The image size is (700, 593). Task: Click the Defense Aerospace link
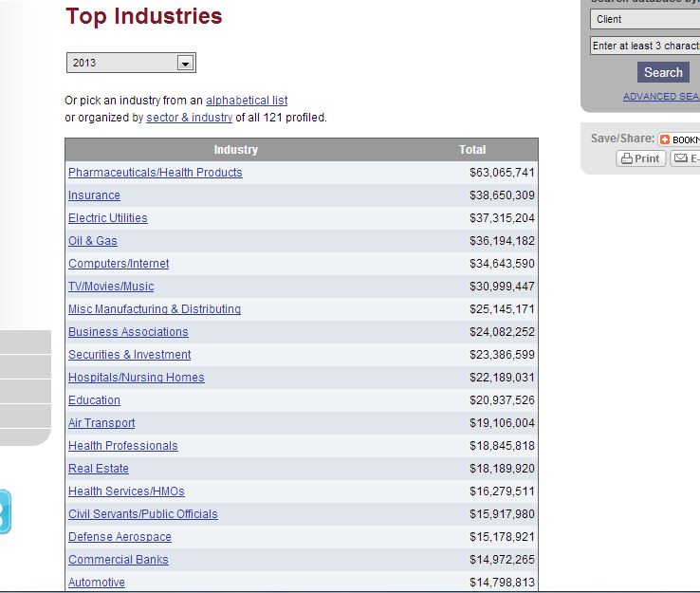tap(120, 537)
